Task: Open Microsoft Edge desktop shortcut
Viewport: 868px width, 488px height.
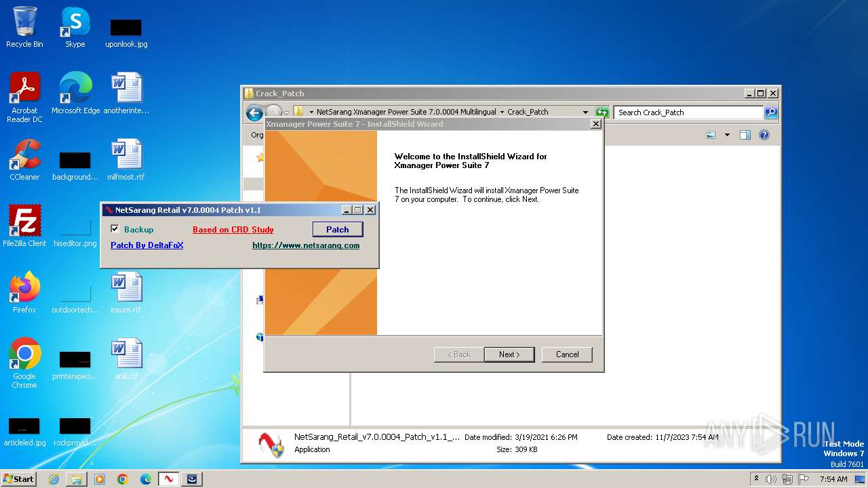Action: pos(75,93)
